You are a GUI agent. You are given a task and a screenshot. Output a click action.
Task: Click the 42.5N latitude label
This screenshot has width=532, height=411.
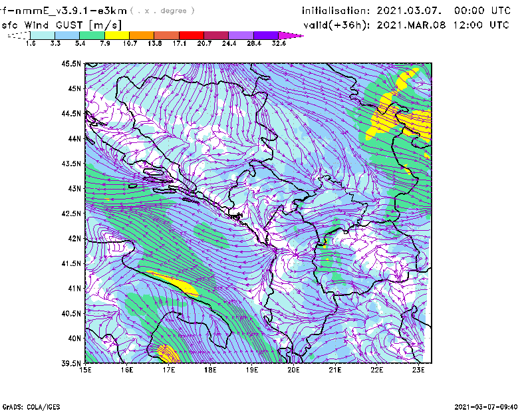click(72, 213)
